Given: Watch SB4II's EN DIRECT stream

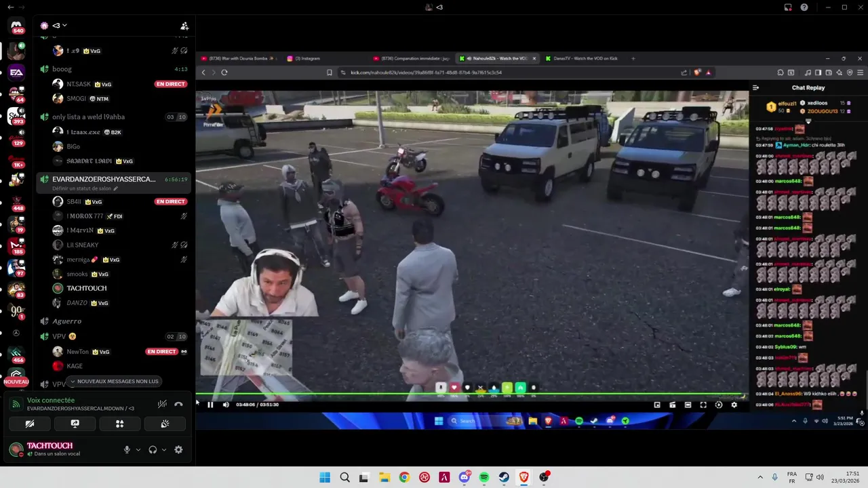Looking at the screenshot, I should click(170, 201).
